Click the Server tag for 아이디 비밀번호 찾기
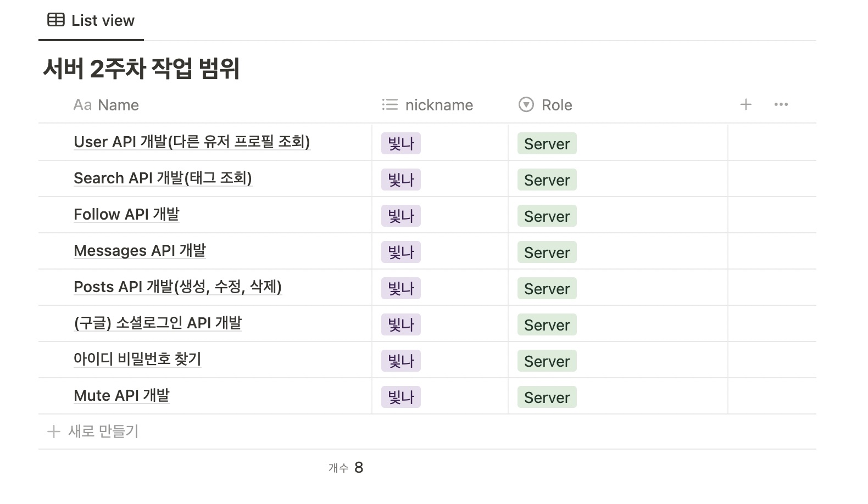Screen dimensions: 868x504 click(x=547, y=361)
